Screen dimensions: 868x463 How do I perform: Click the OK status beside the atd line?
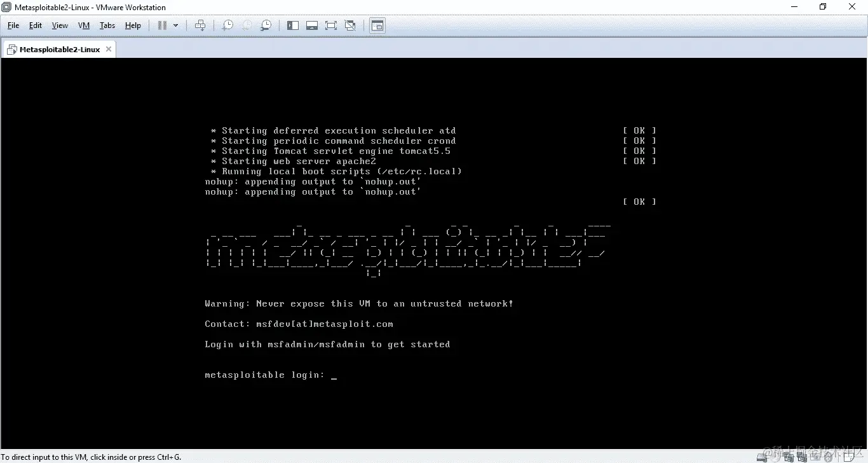639,131
